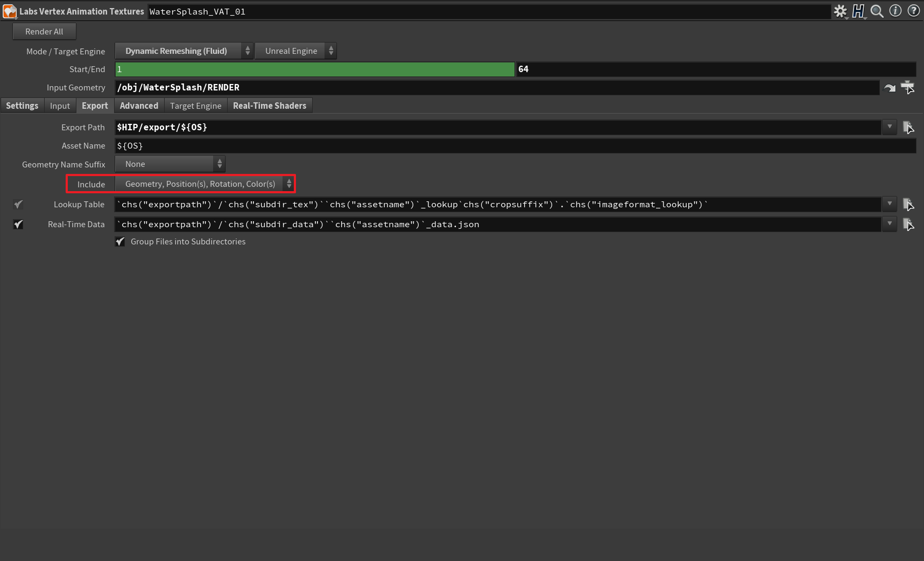The height and width of the screenshot is (561, 924).
Task: Click the Houdini H takes icon
Action: 858,11
